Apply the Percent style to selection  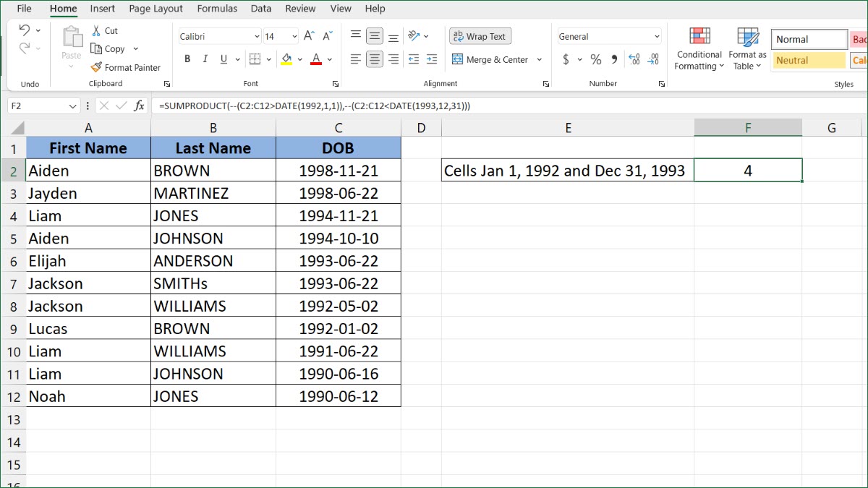(x=595, y=59)
